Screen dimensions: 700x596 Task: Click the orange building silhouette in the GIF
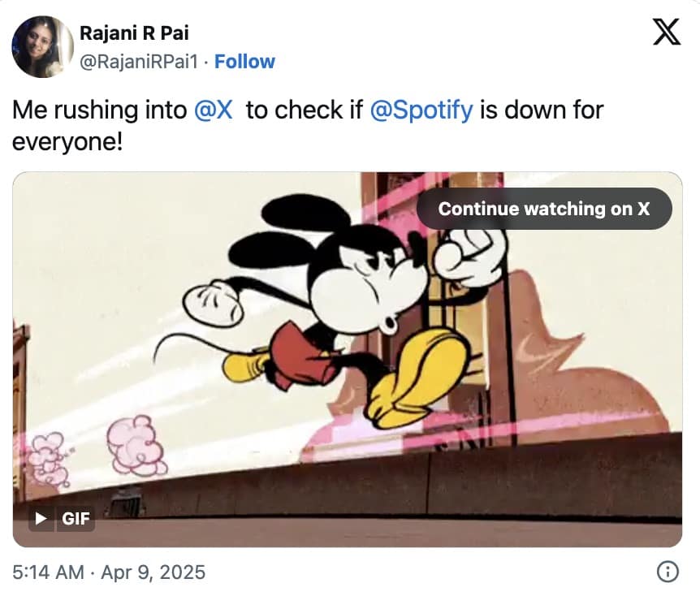[585, 365]
